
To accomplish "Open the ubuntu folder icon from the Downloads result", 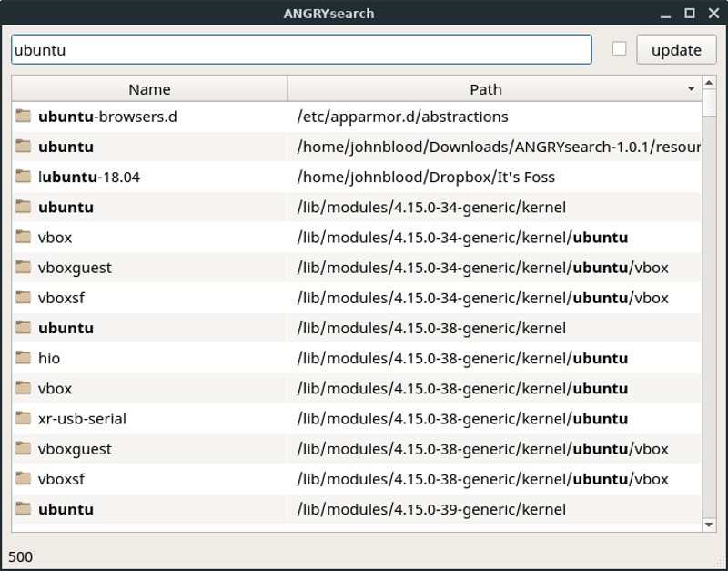I will coord(24,147).
